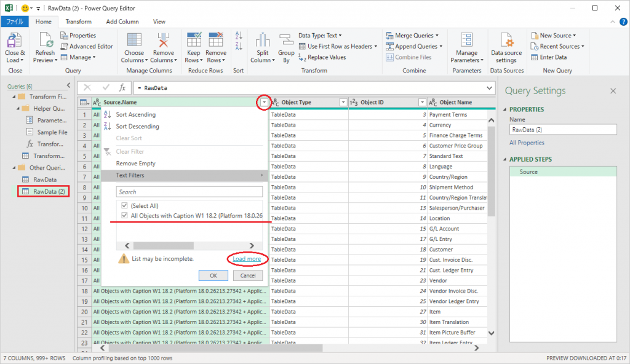Screen dimensions: 630x364
Task: Collapse the Other Queries folder
Action: 14,167
